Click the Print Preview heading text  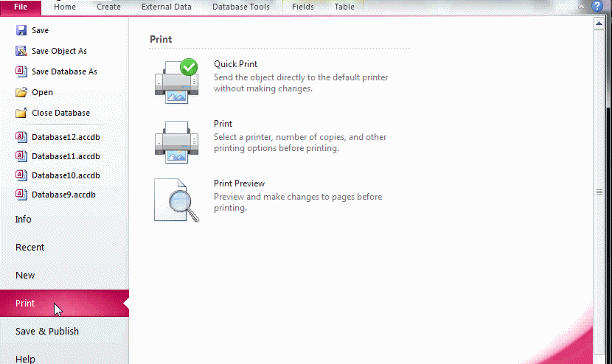[x=239, y=183]
